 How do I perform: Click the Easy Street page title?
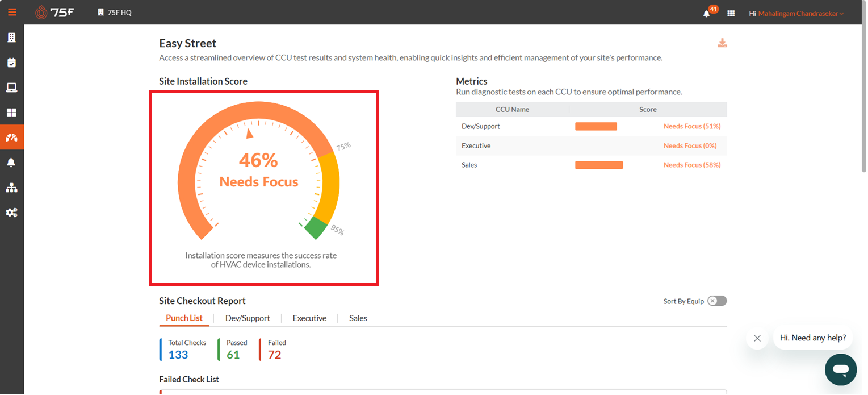coord(188,43)
